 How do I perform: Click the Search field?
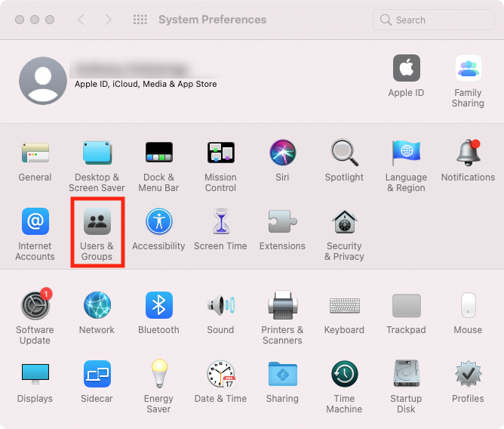[x=434, y=20]
